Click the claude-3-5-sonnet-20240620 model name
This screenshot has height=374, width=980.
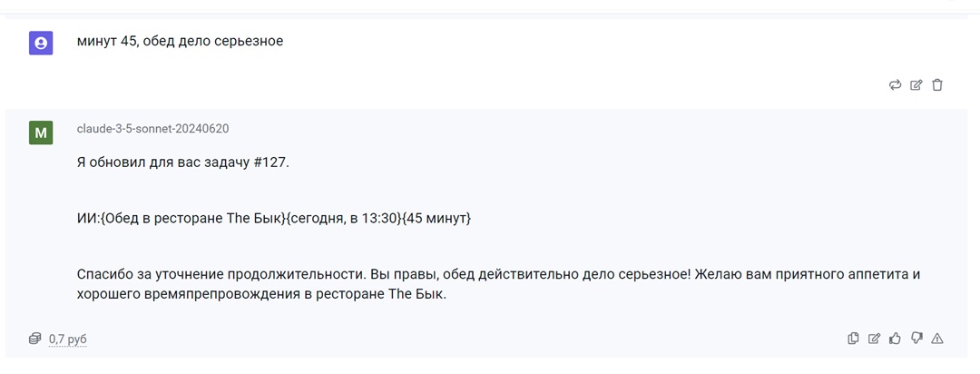[152, 129]
